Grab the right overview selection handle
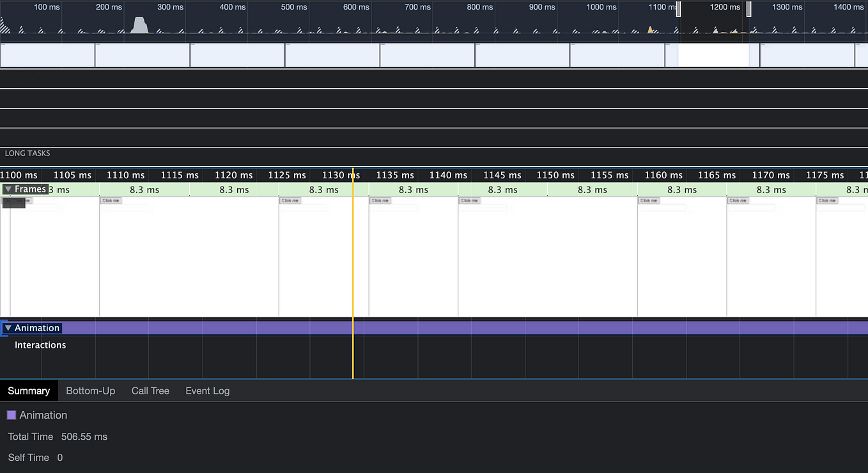 [748, 9]
